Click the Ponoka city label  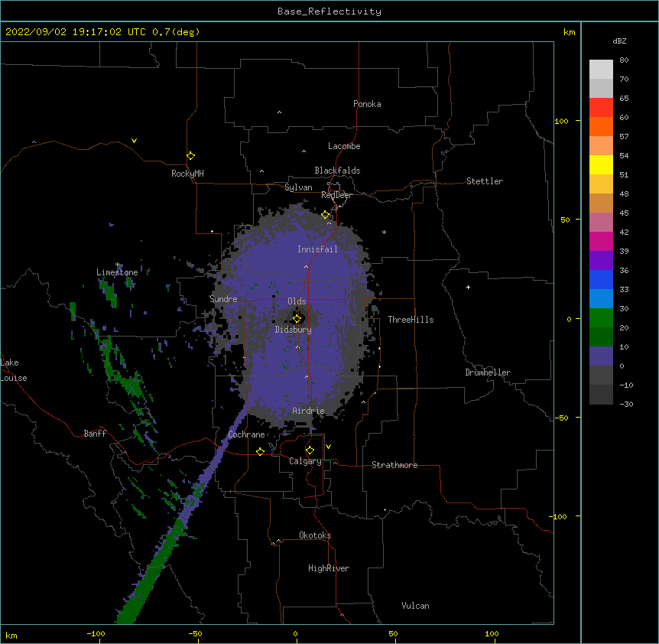pyautogui.click(x=367, y=104)
